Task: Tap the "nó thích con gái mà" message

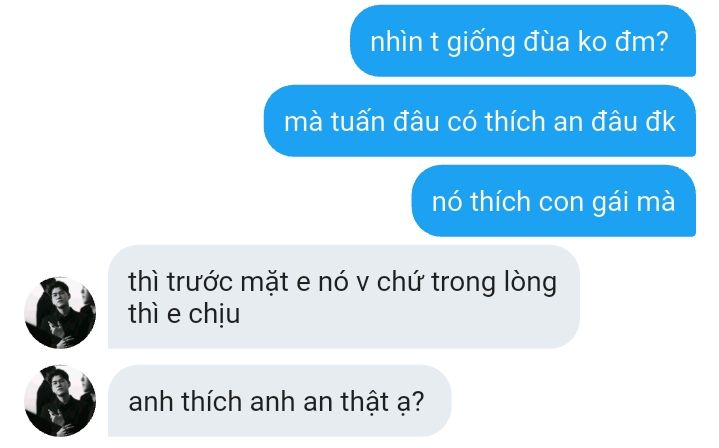Action: click(554, 201)
